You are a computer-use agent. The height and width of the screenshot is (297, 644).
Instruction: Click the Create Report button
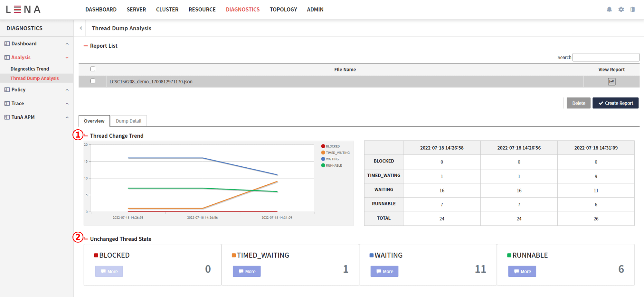click(x=615, y=103)
